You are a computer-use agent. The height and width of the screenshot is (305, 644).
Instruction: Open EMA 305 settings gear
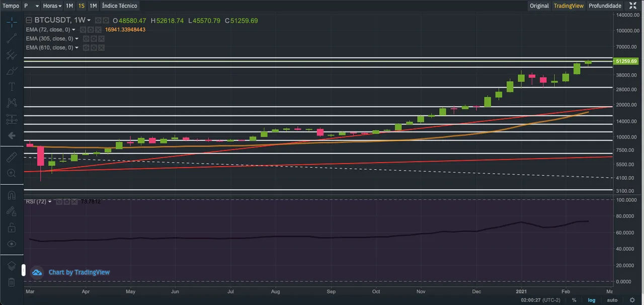pos(94,39)
